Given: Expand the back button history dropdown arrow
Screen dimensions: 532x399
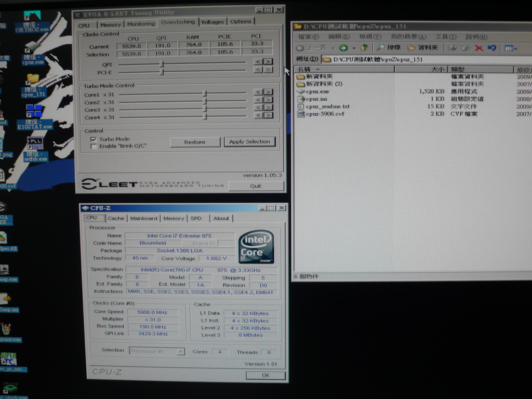Looking at the screenshot, I should (x=332, y=48).
